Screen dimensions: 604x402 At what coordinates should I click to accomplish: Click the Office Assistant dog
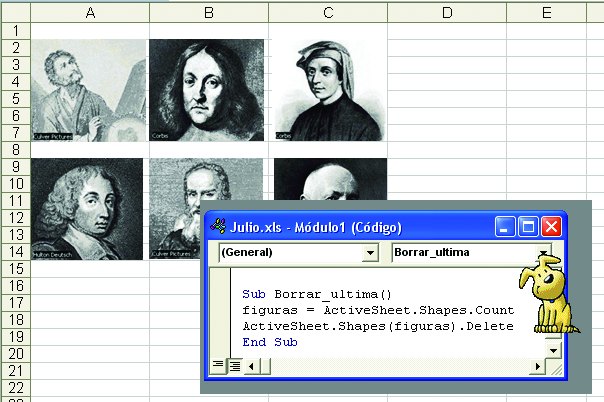click(x=549, y=295)
